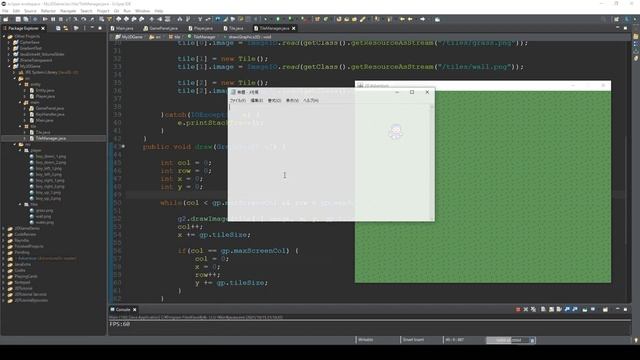Open the Edit menu
Image resolution: width=640 pixels, height=360 pixels.
pos(16,11)
